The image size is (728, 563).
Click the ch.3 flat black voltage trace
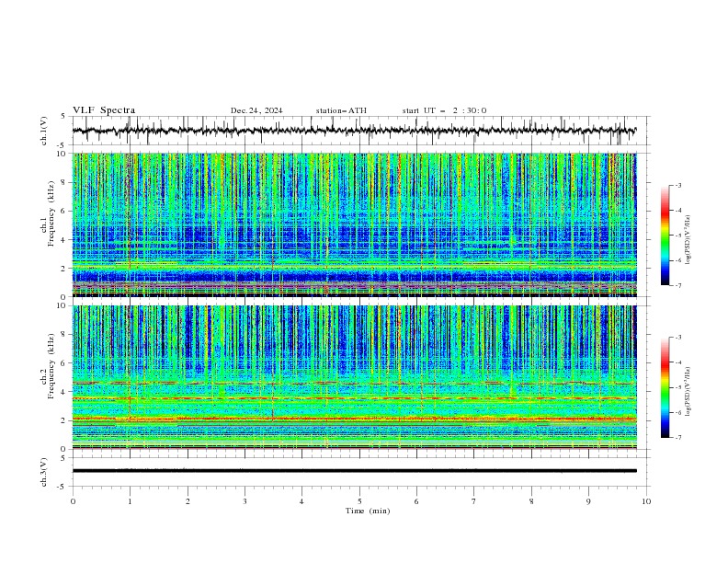tap(354, 471)
